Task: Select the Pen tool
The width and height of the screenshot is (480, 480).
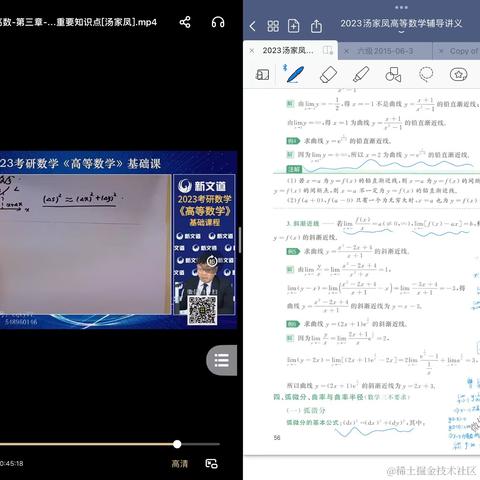Action: (295, 74)
